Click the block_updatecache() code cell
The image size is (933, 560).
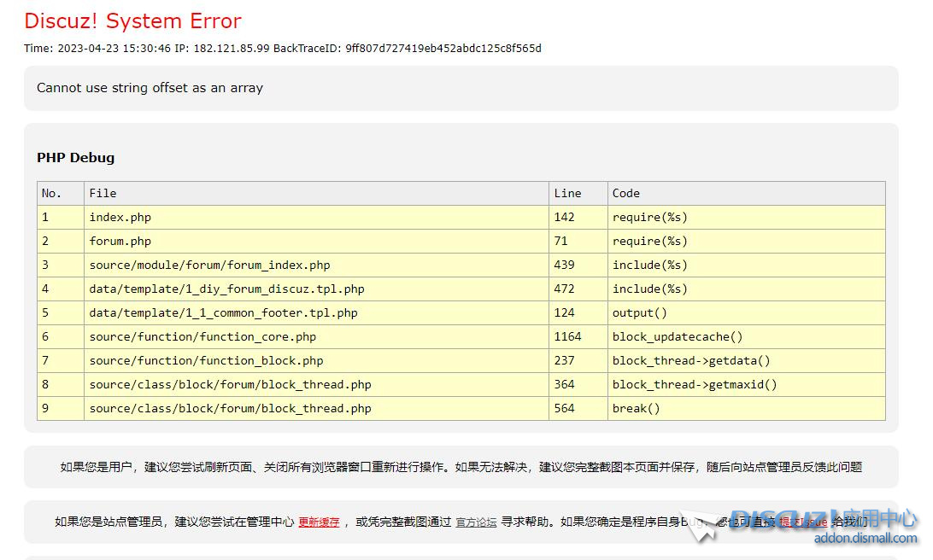(677, 336)
